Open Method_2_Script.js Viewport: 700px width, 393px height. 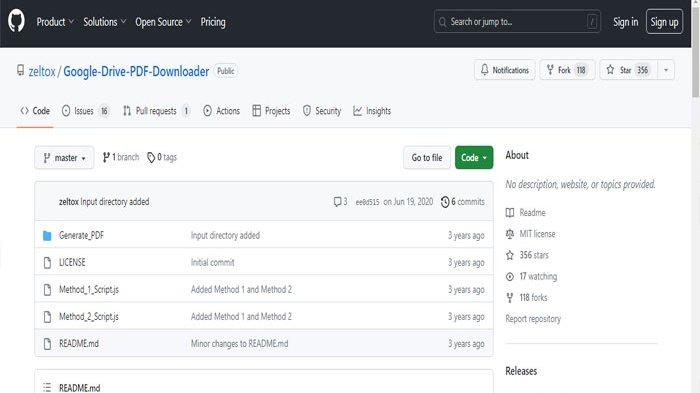[89, 317]
